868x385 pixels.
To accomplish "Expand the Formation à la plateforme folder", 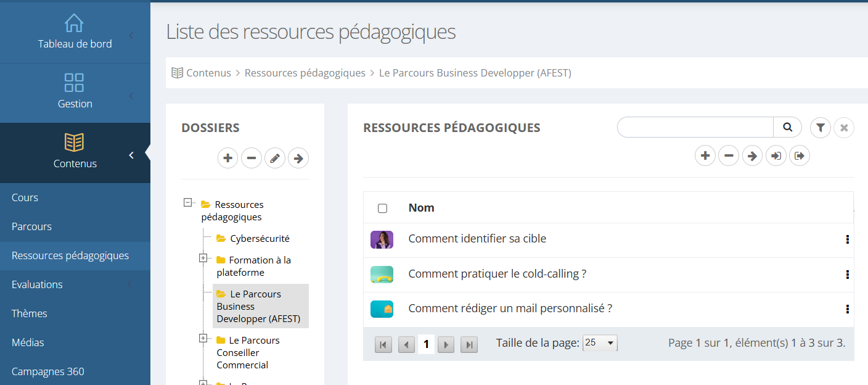I will [x=203, y=259].
